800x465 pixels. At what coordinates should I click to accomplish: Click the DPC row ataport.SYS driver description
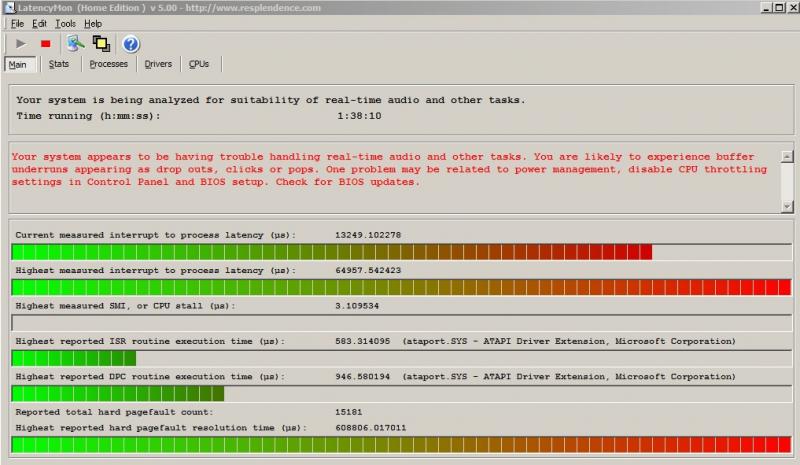569,377
